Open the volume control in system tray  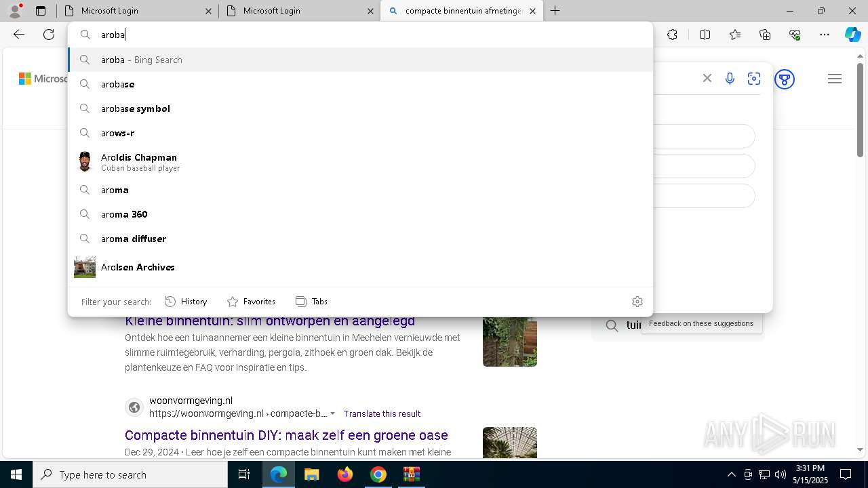pos(781,474)
